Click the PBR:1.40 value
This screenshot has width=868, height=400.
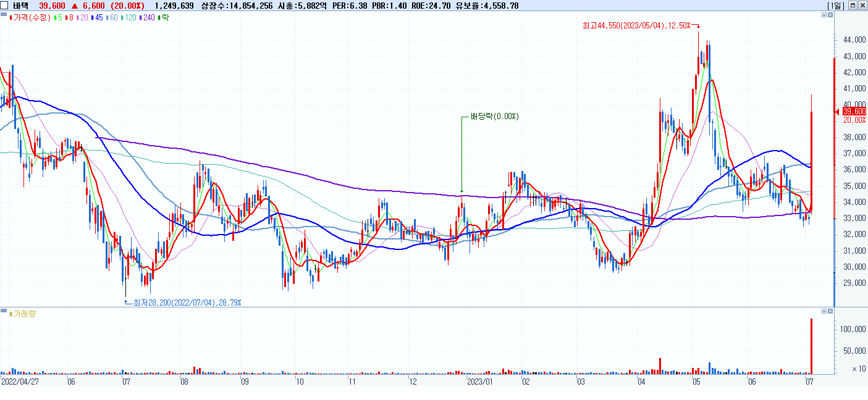[x=389, y=6]
